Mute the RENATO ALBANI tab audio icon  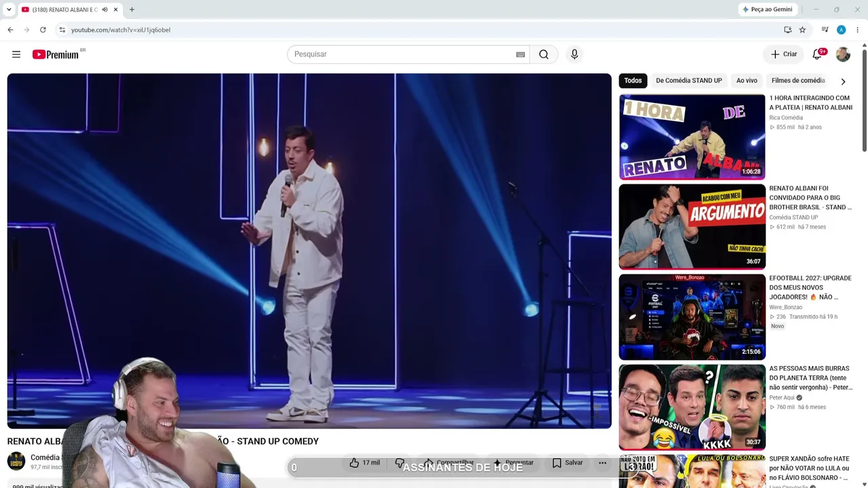[104, 9]
